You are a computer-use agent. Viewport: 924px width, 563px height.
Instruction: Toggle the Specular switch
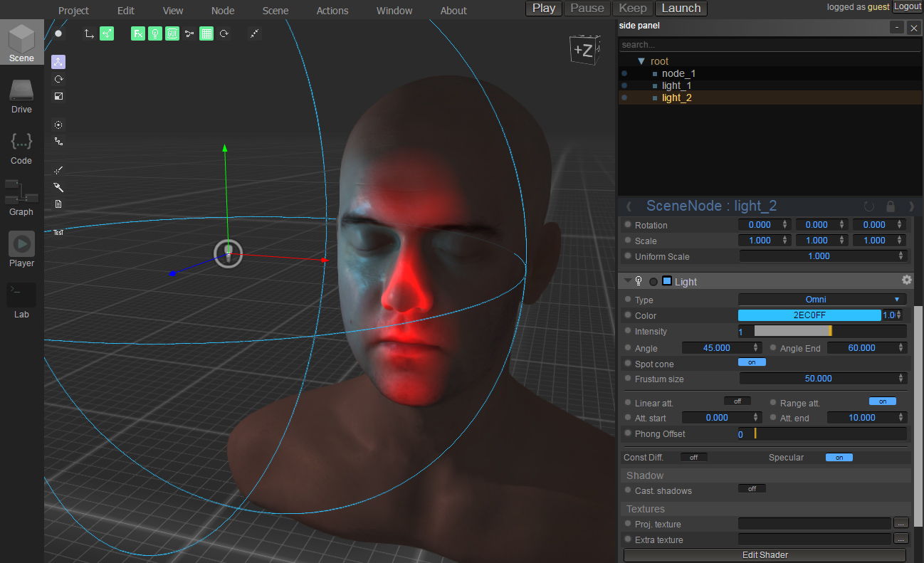pos(839,458)
